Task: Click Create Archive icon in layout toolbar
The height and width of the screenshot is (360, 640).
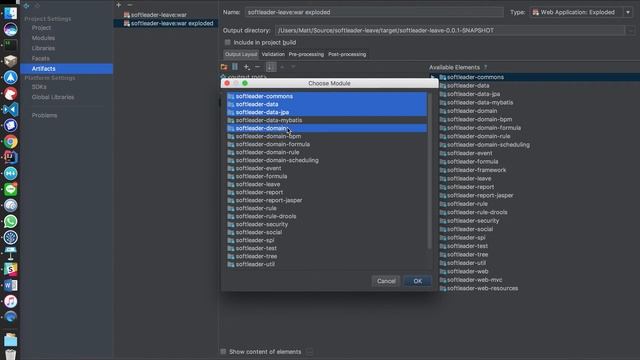Action: tap(235, 67)
